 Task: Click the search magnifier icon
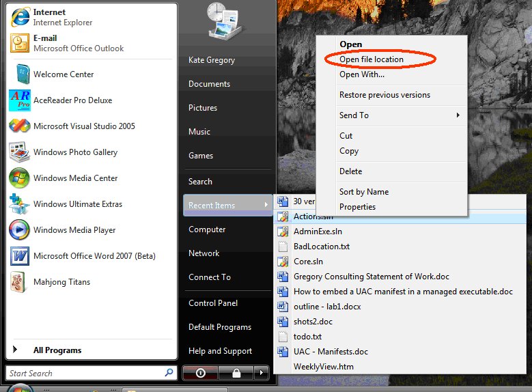tap(169, 373)
